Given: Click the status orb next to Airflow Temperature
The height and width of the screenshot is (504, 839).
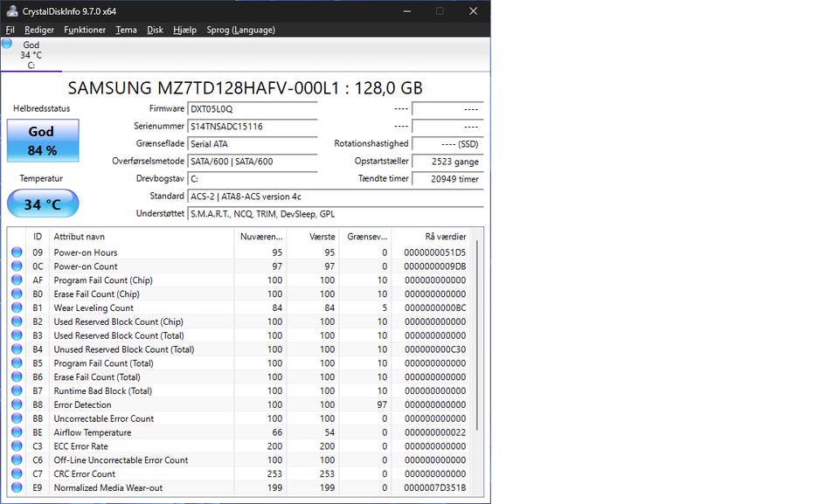Looking at the screenshot, I should [x=17, y=432].
